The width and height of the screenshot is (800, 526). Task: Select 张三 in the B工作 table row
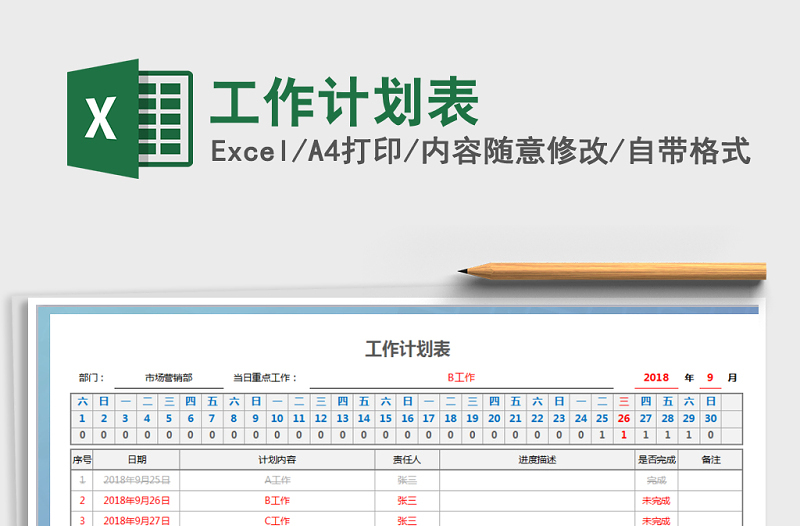[x=407, y=500]
